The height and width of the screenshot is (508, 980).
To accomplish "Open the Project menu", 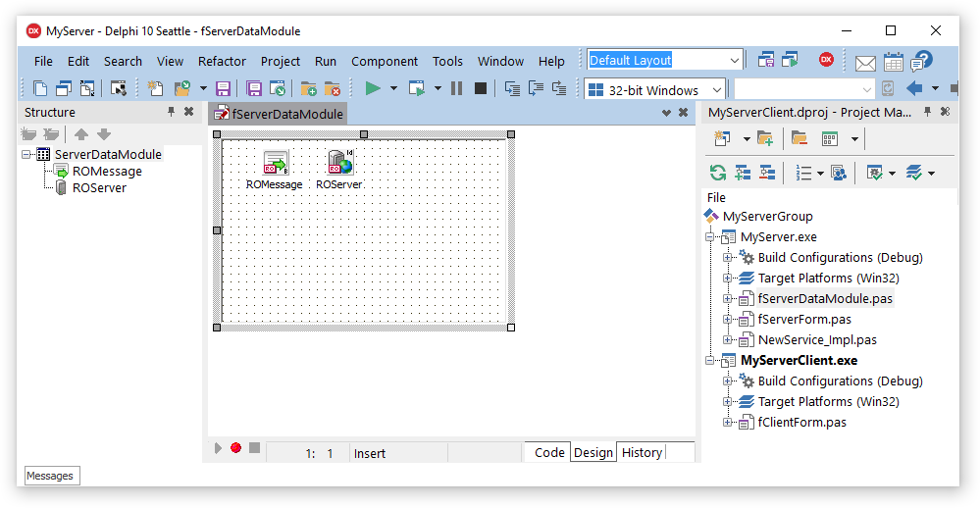I will pos(280,61).
